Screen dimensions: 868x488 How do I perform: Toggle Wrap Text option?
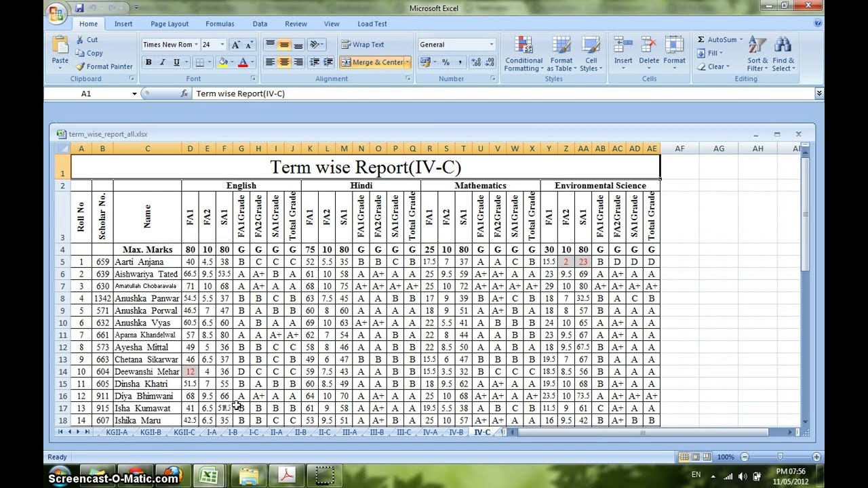pyautogui.click(x=363, y=45)
